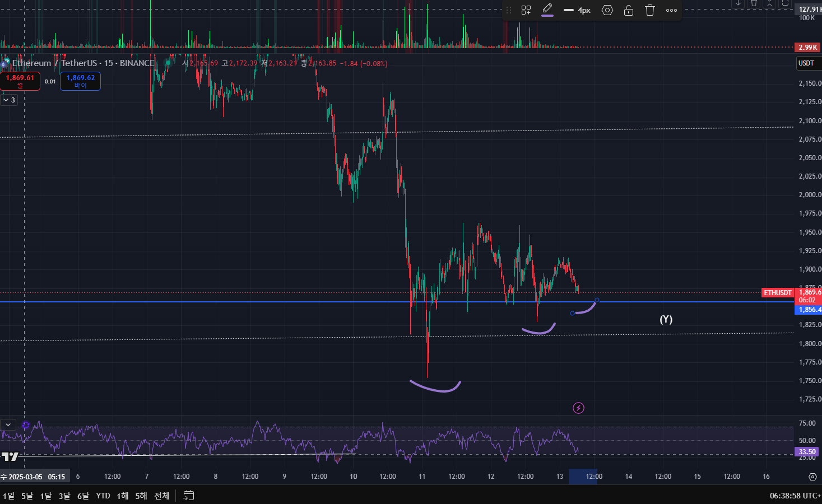Click the 0.01 spread value
The width and height of the screenshot is (822, 504).
pyautogui.click(x=50, y=82)
